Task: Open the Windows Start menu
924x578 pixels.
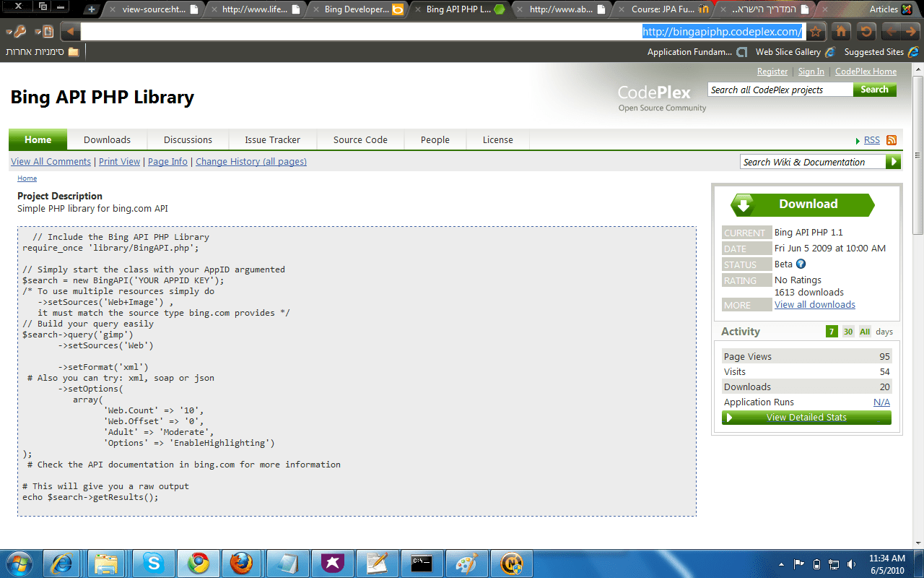Action: click(x=18, y=563)
